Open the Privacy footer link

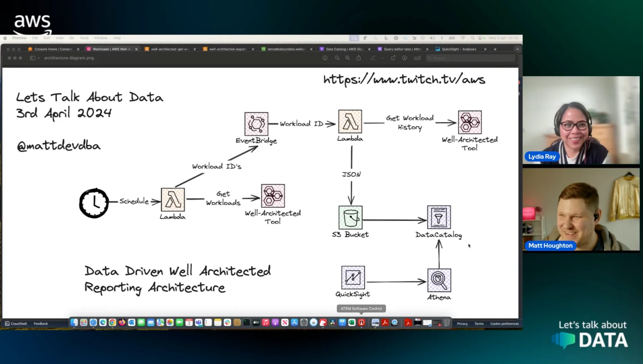pyautogui.click(x=462, y=324)
